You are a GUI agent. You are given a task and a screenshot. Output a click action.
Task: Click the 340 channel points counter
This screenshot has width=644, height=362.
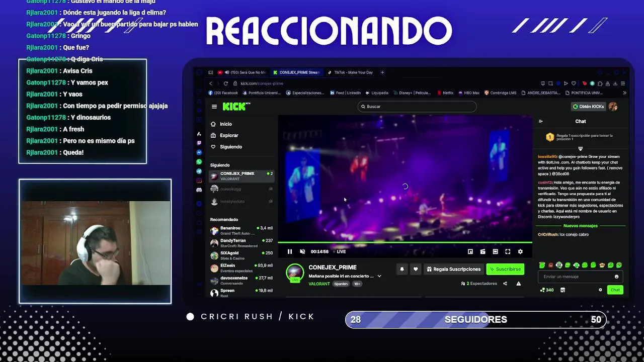[547, 290]
